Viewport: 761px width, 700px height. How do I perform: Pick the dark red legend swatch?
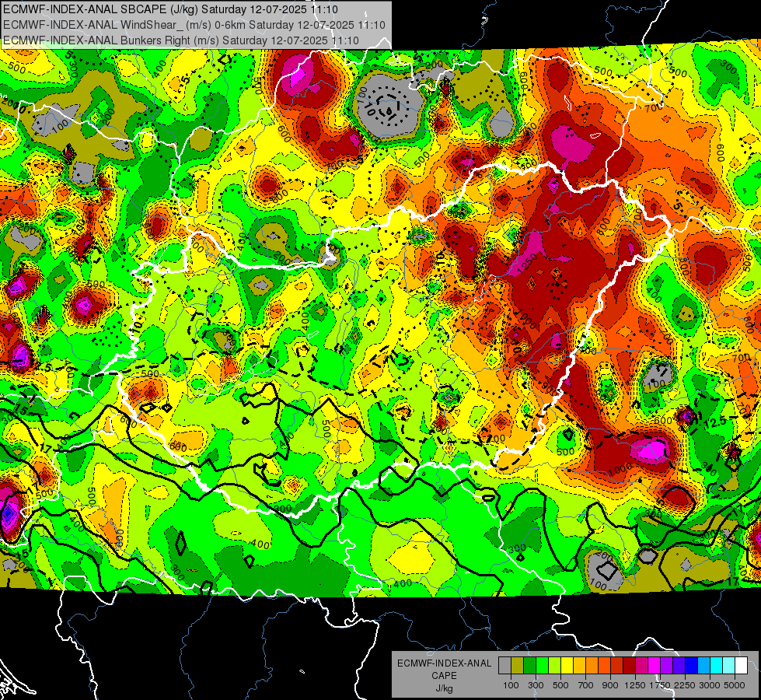pyautogui.click(x=630, y=666)
